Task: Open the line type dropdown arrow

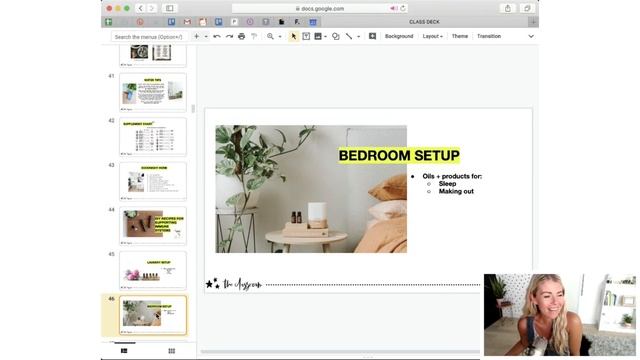Action: click(358, 36)
